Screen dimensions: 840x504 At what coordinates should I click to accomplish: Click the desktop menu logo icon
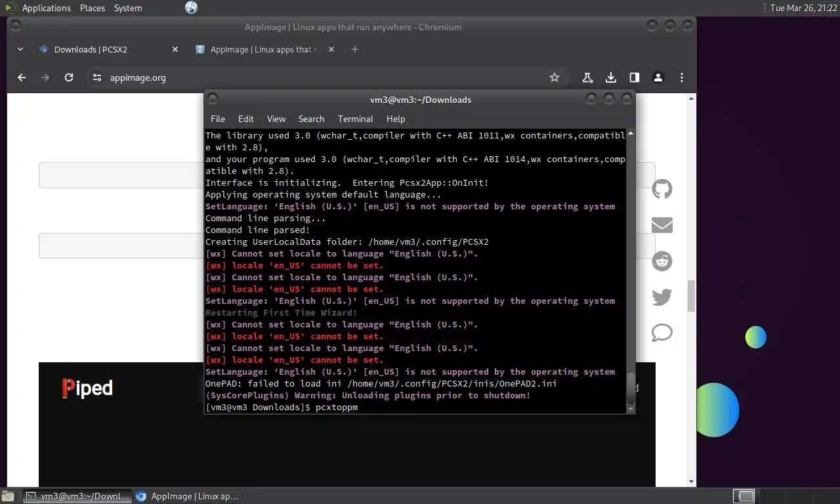point(11,8)
